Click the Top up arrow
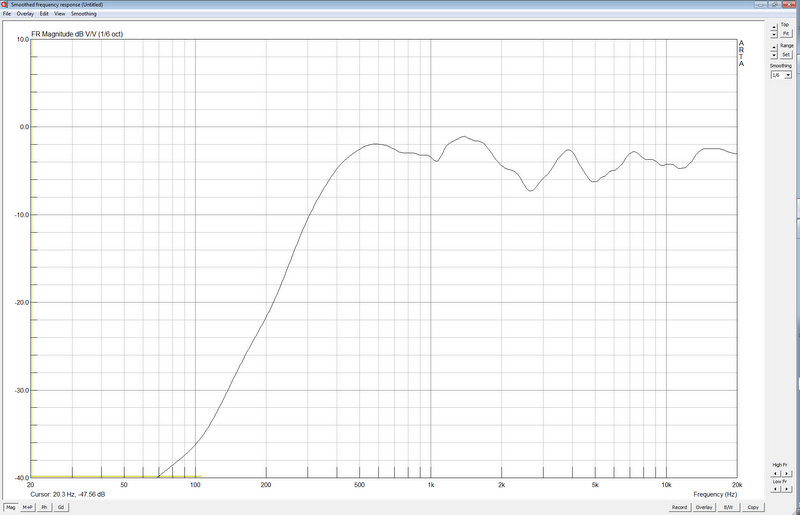This screenshot has height=515, width=800. coord(772,29)
